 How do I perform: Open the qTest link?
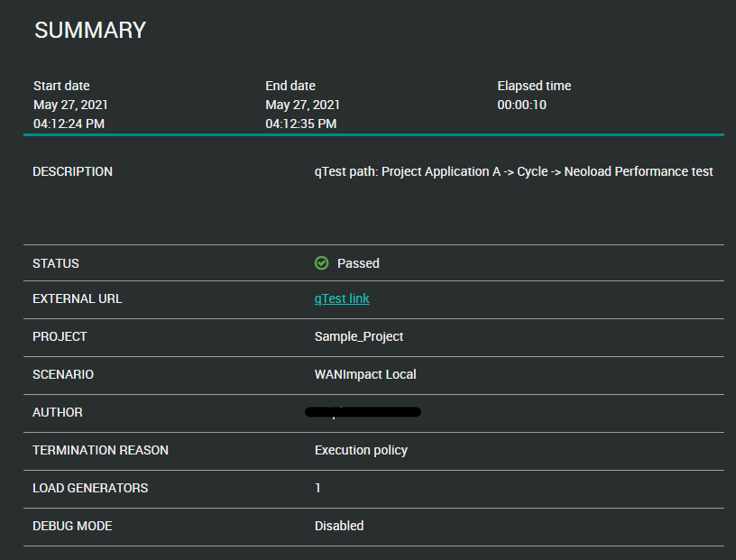(x=342, y=298)
